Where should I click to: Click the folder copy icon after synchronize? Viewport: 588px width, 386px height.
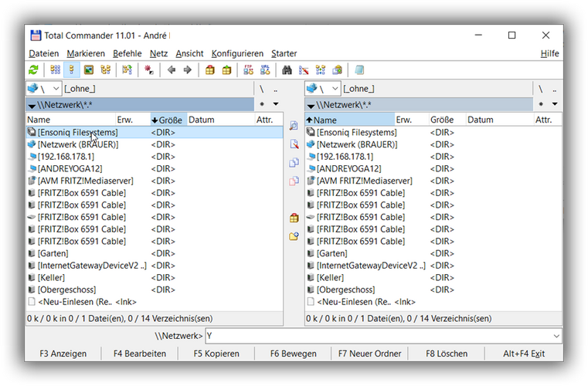338,70
